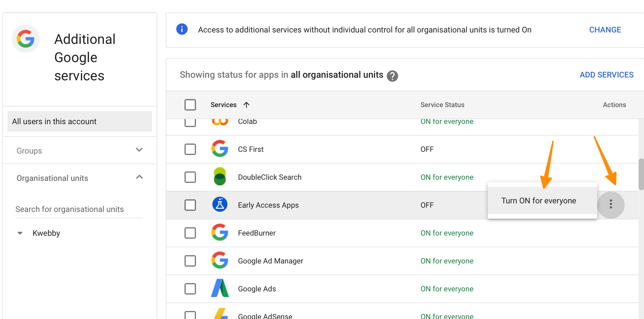
Task: Select the Google Ad Manager checkbox
Action: 190,261
